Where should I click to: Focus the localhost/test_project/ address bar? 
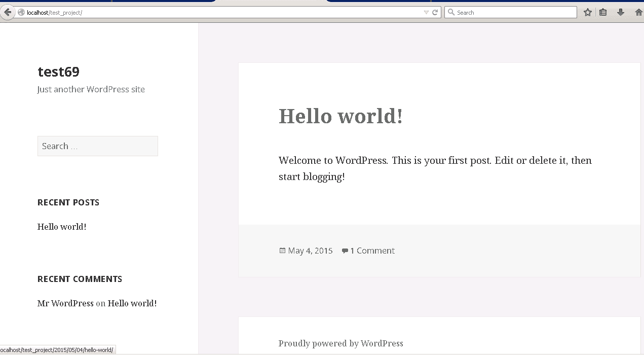tap(223, 13)
